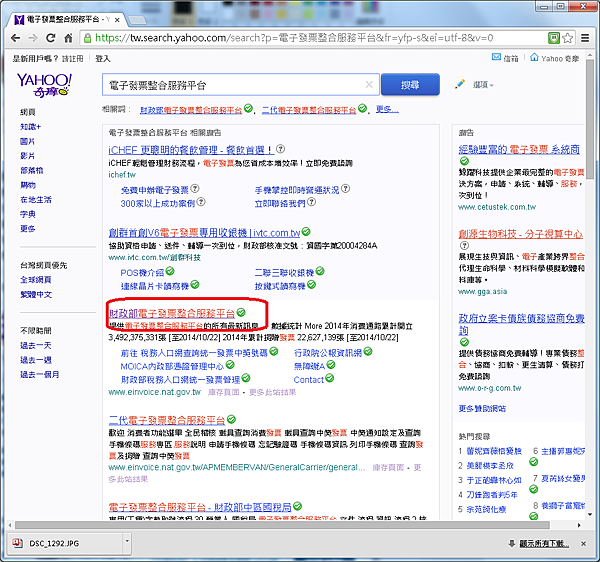Click the green extension icon in address bar
This screenshot has height=562, width=600.
pos(554,38)
